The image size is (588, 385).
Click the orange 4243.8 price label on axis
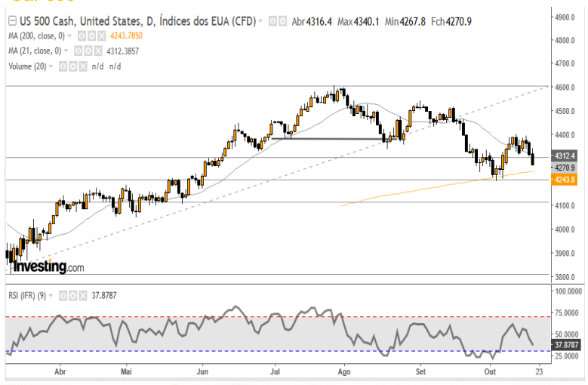pos(565,180)
